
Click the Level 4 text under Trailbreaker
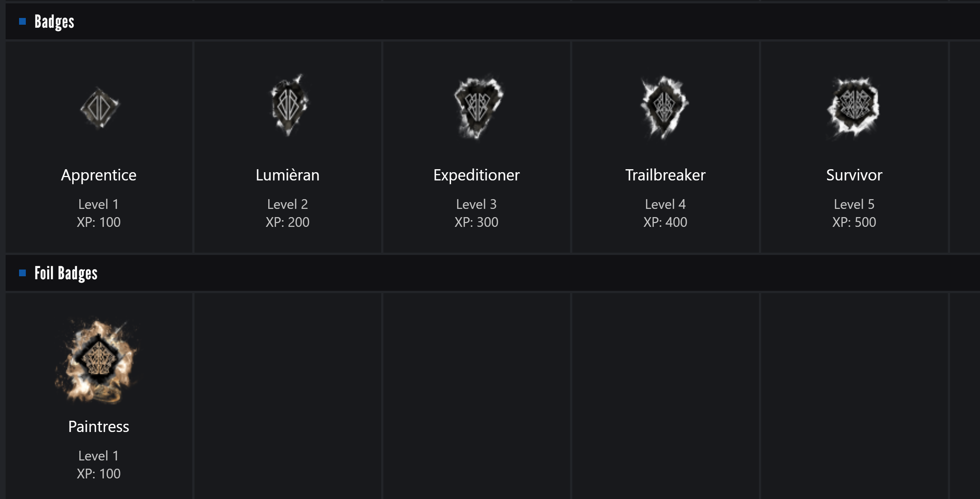pyautogui.click(x=665, y=204)
